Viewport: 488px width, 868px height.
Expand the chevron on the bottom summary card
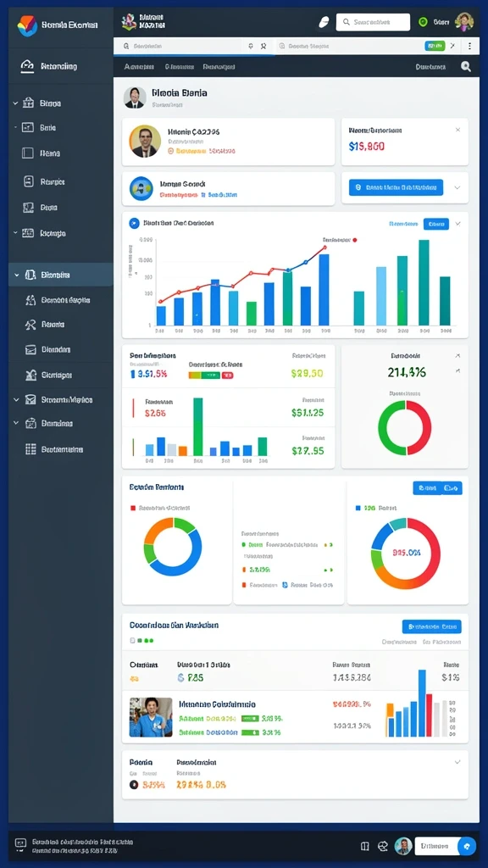pyautogui.click(x=457, y=762)
